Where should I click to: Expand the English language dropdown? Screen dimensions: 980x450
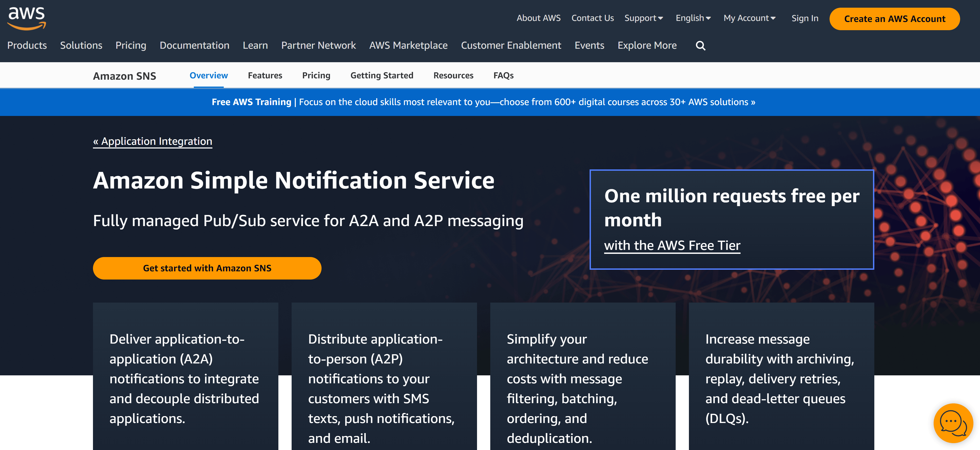pyautogui.click(x=693, y=18)
